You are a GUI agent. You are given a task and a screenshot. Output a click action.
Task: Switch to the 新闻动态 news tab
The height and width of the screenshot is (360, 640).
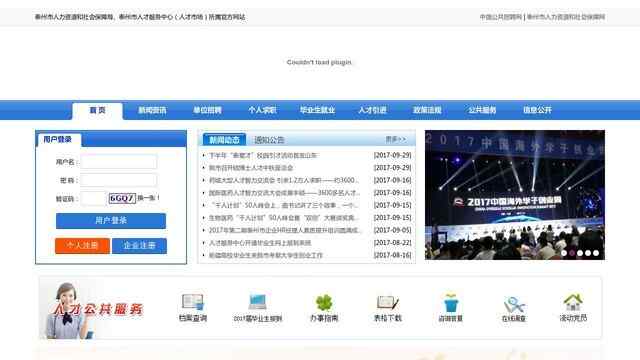pyautogui.click(x=224, y=140)
